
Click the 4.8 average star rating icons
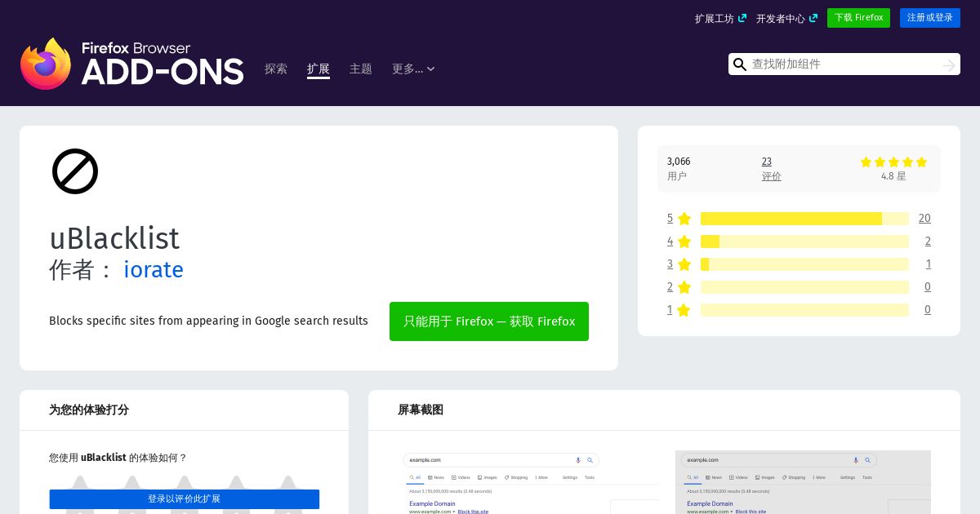coord(893,162)
